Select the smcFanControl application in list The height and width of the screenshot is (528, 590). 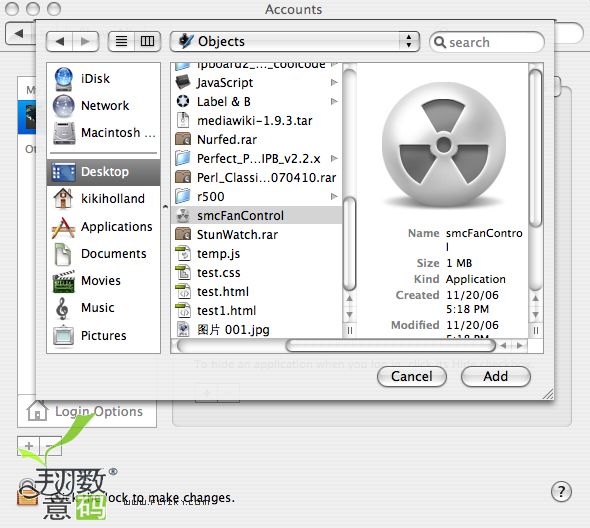coord(257,216)
